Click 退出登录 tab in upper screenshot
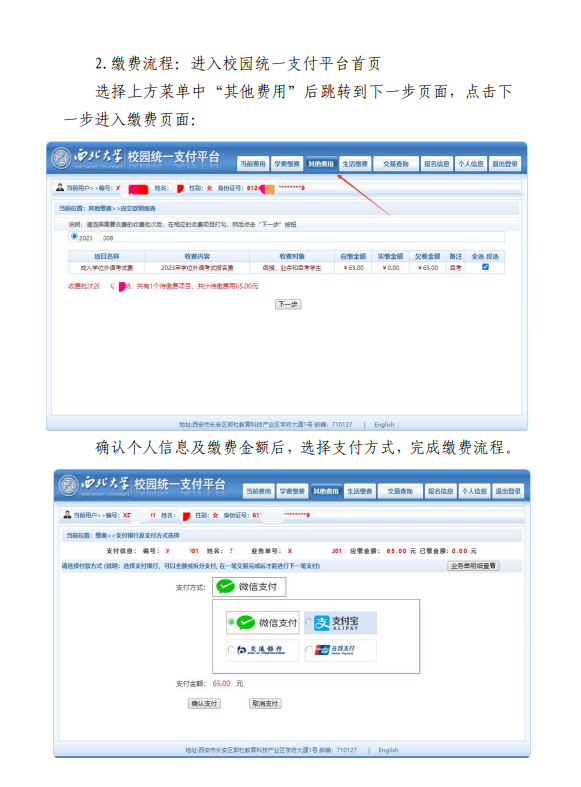 [505, 164]
